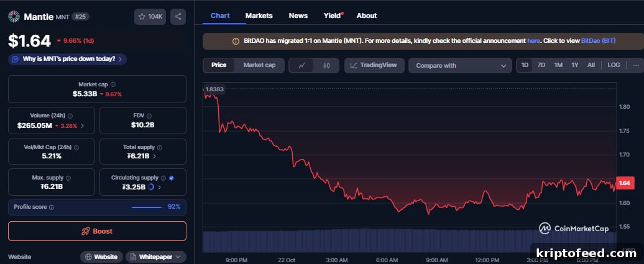Open info icon beside FDV

[x=149, y=116]
